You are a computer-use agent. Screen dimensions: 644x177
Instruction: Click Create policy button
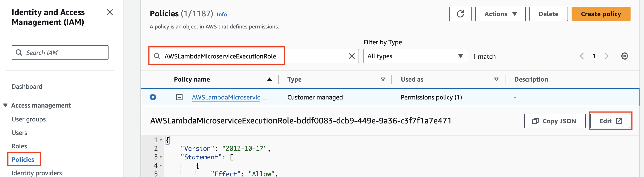click(x=601, y=14)
